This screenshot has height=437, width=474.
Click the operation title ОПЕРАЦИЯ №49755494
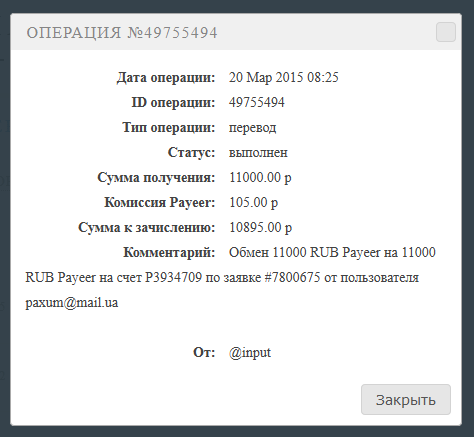pyautogui.click(x=122, y=33)
